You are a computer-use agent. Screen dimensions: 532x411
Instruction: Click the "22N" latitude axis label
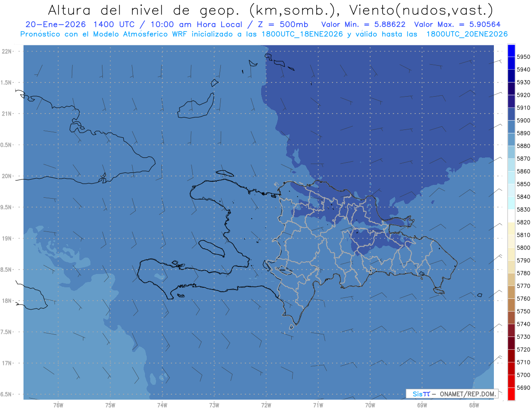point(7,51)
